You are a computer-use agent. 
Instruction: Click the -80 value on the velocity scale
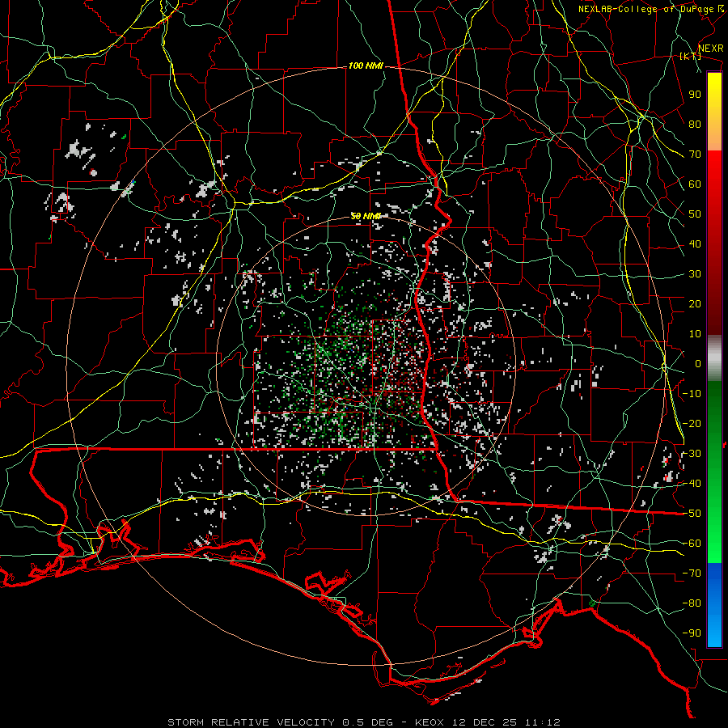[x=692, y=603]
